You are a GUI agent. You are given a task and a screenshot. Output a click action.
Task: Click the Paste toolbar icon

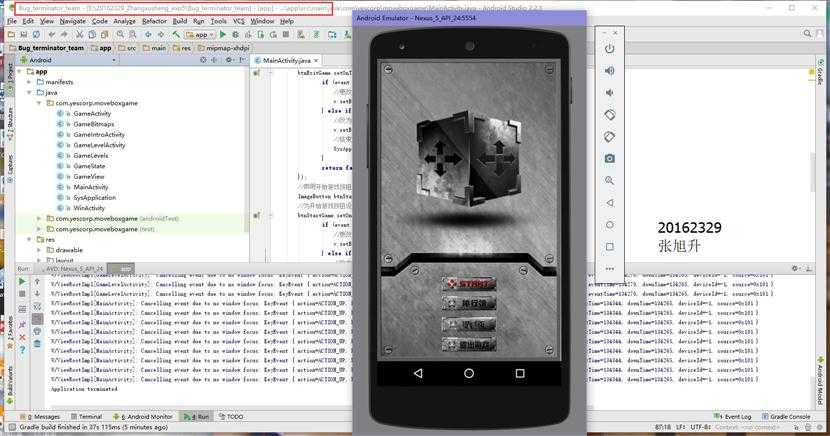pos(104,34)
